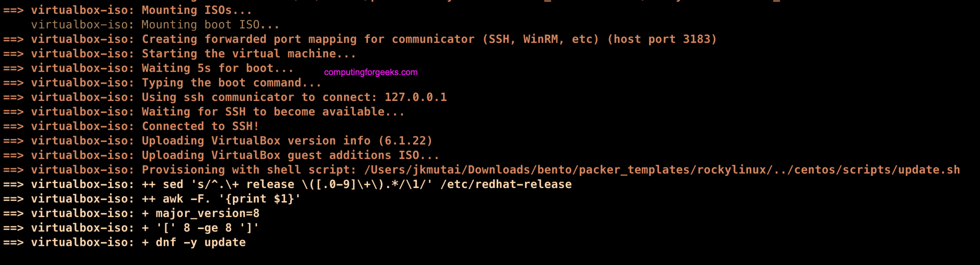
Task: Click the "major_version=8" output text
Action: click(x=207, y=213)
